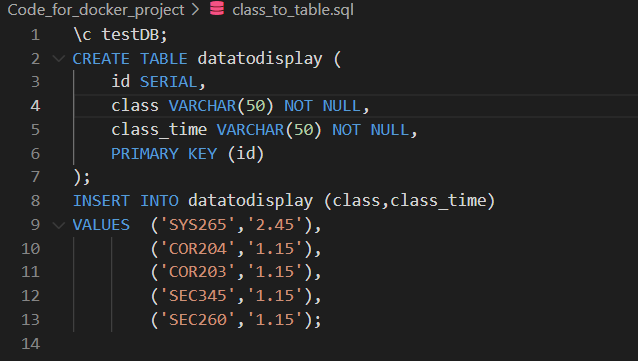Click line number 14 in the gutter
Image resolution: width=638 pixels, height=361 pixels.
click(31, 344)
